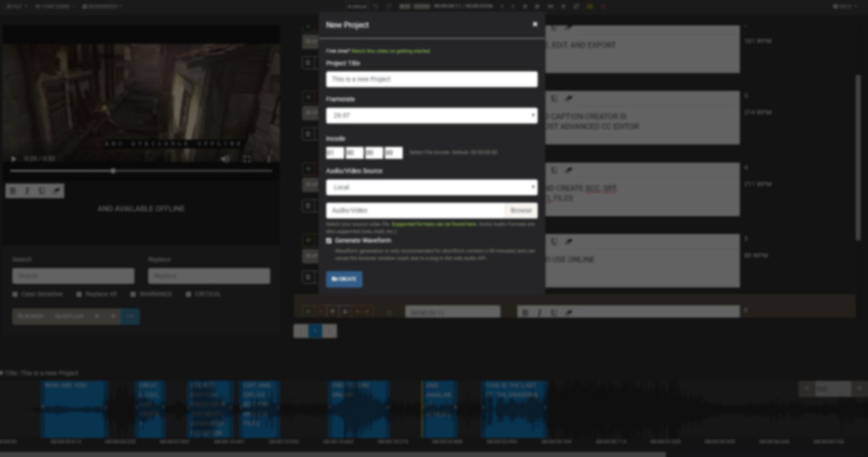
Task: Click the AND AVAILABLE OFFLINE caption text
Action: (141, 209)
